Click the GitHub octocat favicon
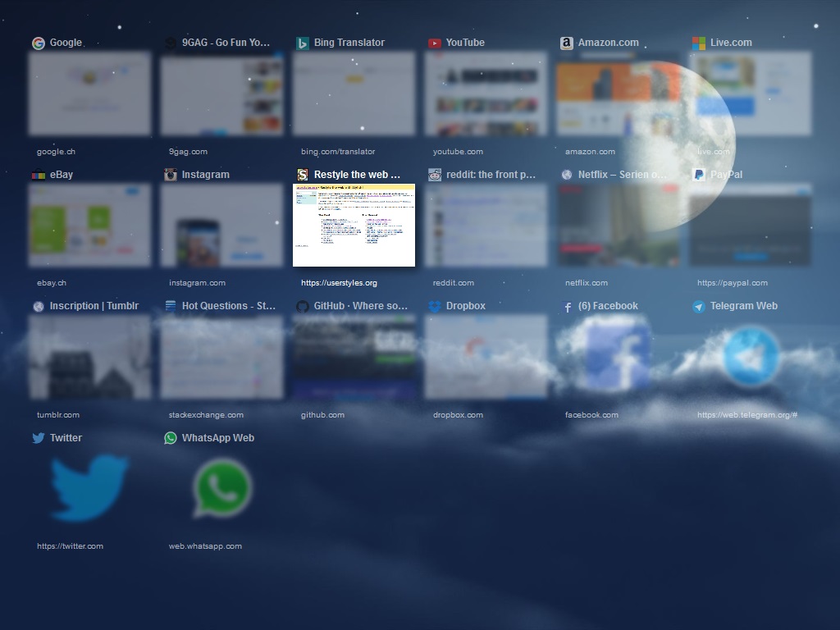The height and width of the screenshot is (630, 840). click(303, 307)
